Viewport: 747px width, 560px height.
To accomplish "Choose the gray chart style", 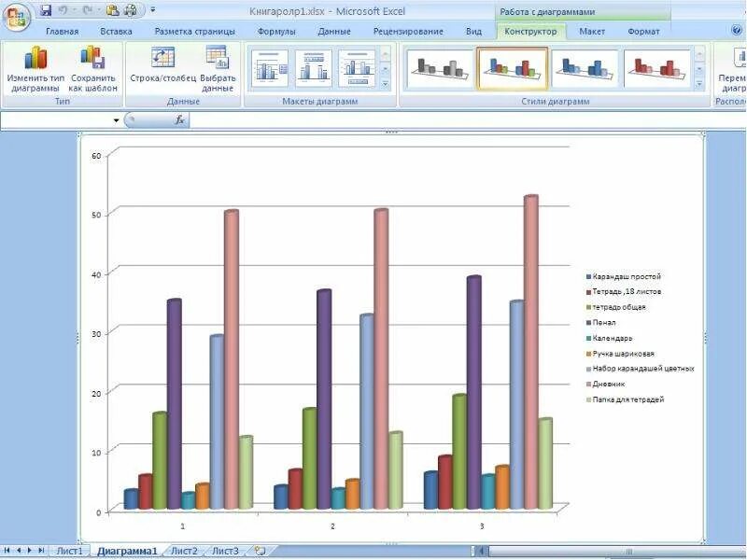I will [x=441, y=68].
